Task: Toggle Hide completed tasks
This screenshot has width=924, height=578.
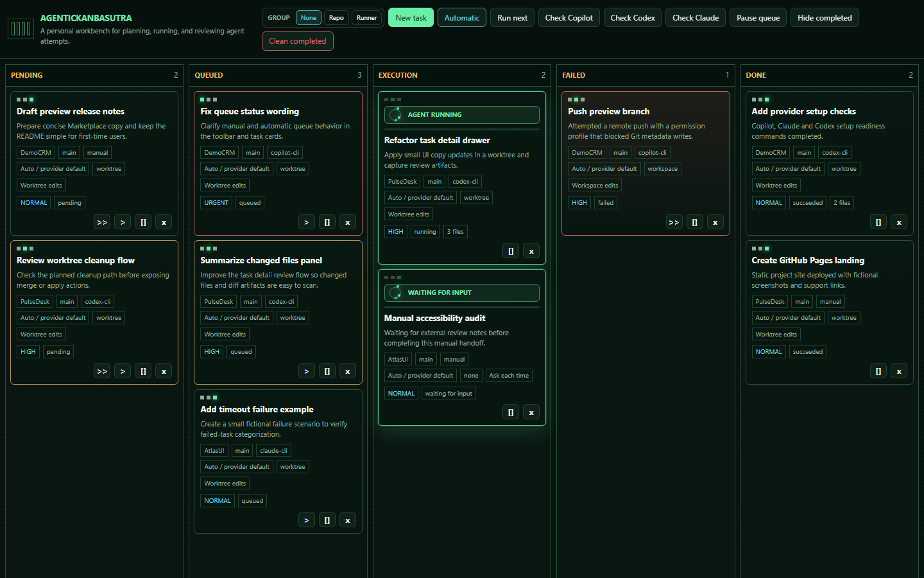Action: pos(825,18)
